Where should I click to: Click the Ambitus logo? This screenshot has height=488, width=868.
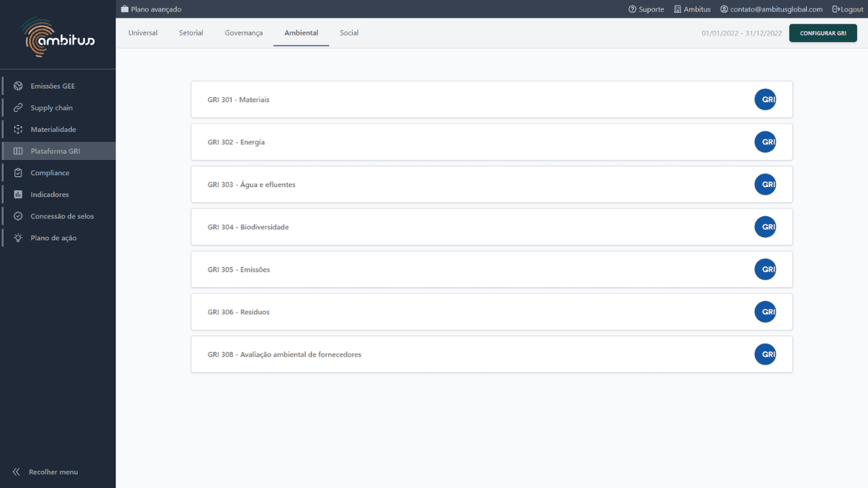click(x=58, y=37)
